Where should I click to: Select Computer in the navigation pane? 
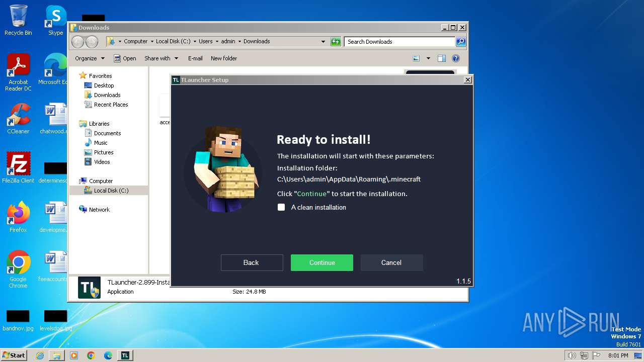[x=101, y=181]
